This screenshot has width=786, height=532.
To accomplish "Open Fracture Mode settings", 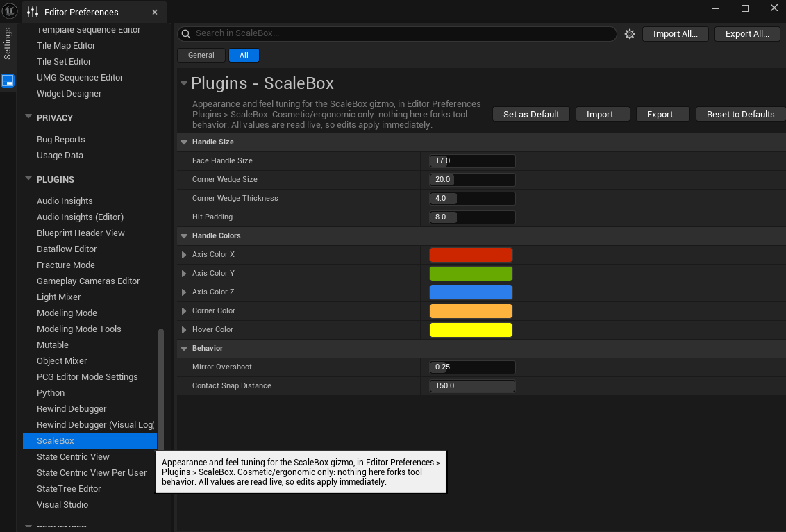I will [x=66, y=265].
